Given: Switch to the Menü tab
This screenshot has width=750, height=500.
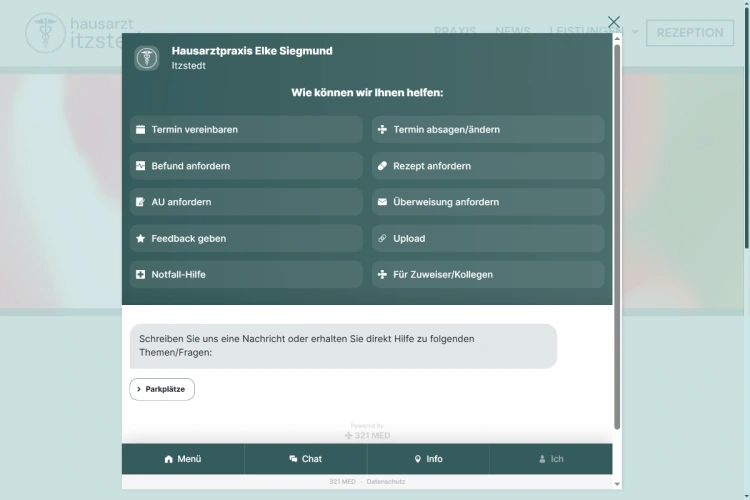Looking at the screenshot, I should tap(183, 459).
